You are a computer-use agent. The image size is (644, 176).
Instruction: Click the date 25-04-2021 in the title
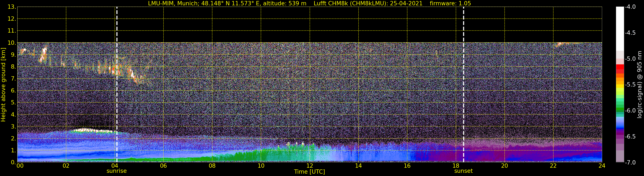[x=406, y=3]
